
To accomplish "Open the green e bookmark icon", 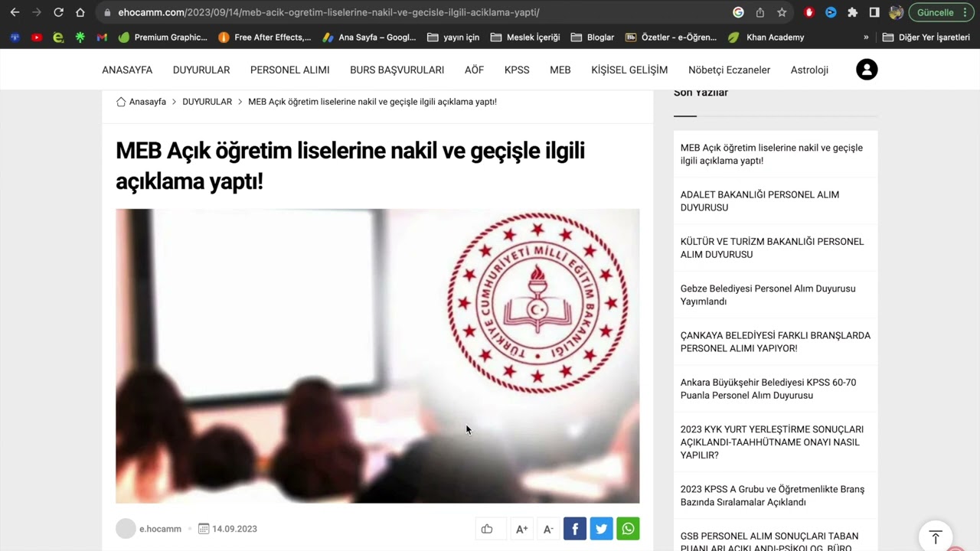I will [58, 37].
